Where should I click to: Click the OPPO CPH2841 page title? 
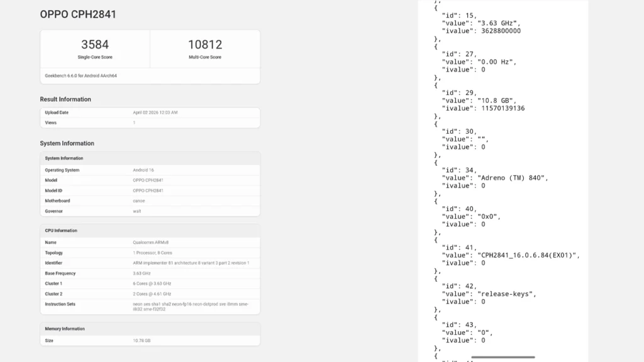(78, 14)
